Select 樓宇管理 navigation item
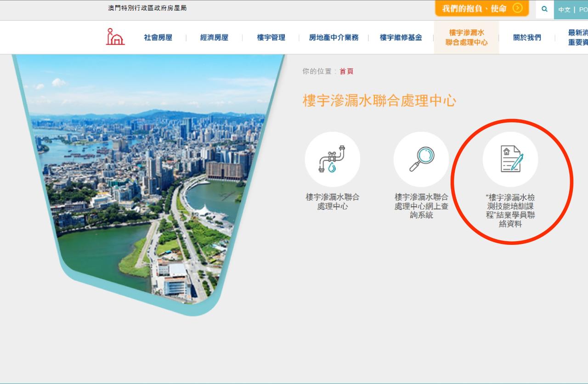Viewport: 588px width, 384px height. pos(271,38)
